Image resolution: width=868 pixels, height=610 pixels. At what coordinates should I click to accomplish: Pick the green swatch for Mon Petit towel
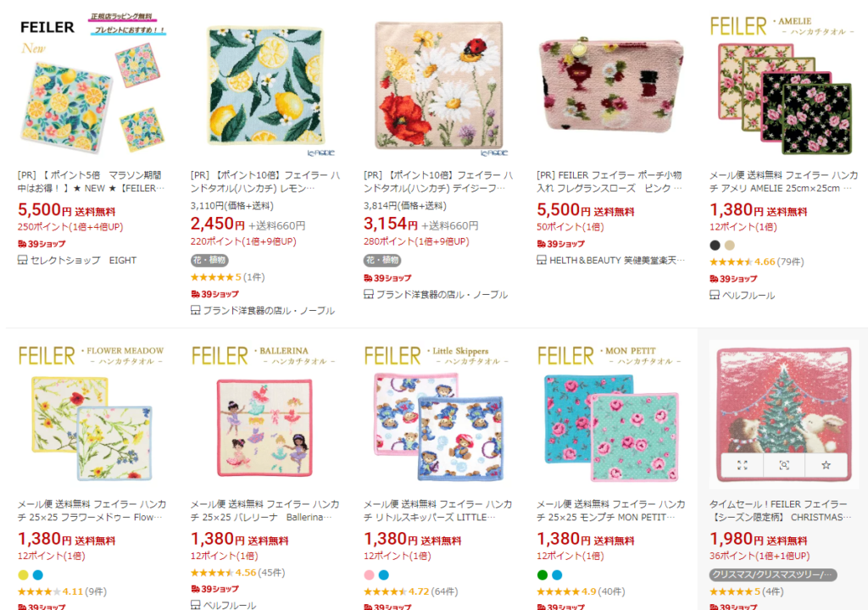click(x=542, y=575)
